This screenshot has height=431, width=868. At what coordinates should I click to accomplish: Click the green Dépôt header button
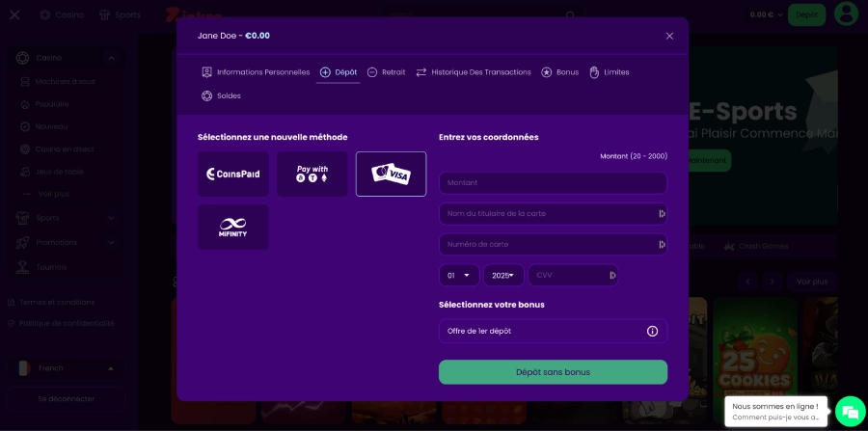click(x=806, y=14)
